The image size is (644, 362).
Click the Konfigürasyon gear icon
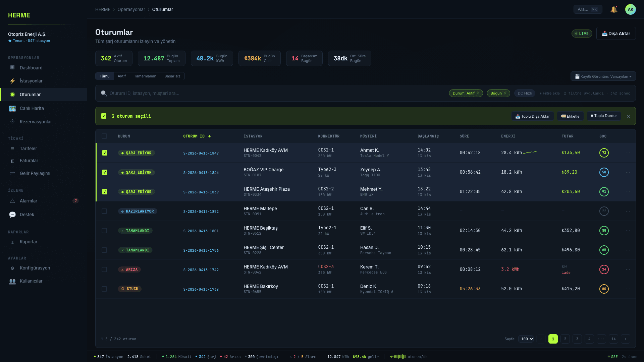[12, 268]
